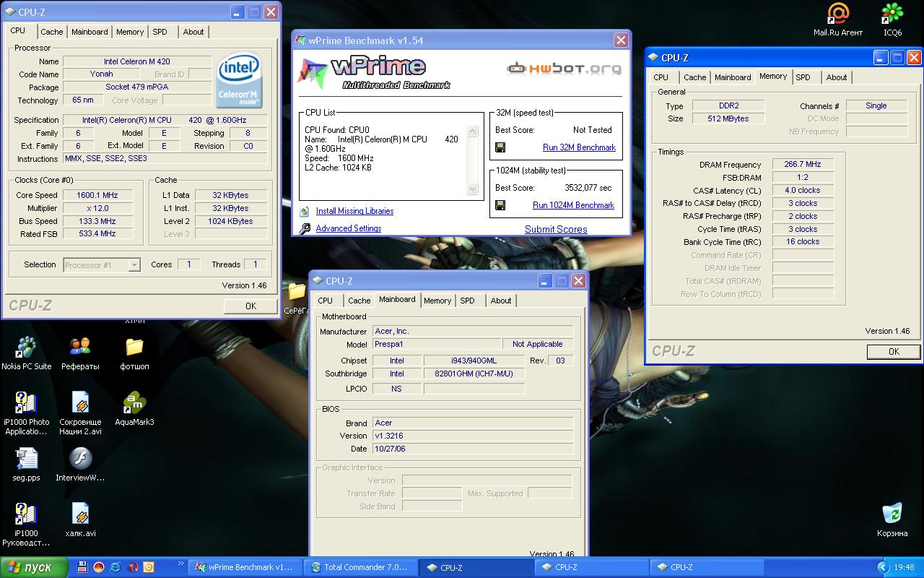Screen dimensions: 924x578
Task: Click the 1024M best score 3532,077 sec
Action: coord(588,188)
